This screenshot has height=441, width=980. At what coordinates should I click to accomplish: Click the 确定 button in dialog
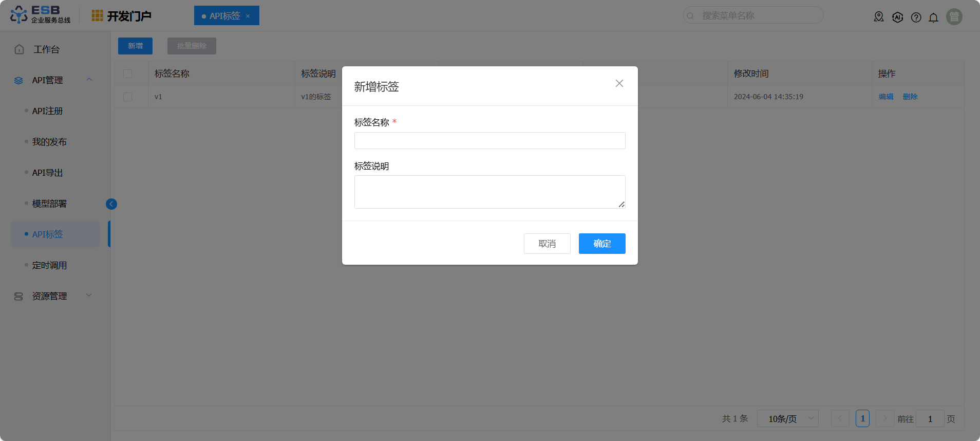601,244
